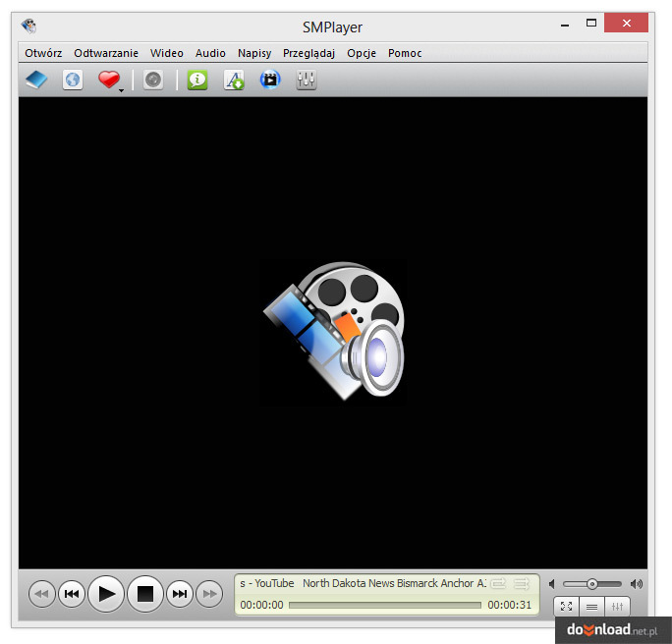Toggle the shuffle icon in the display panel
The image size is (672, 644).
click(x=522, y=583)
